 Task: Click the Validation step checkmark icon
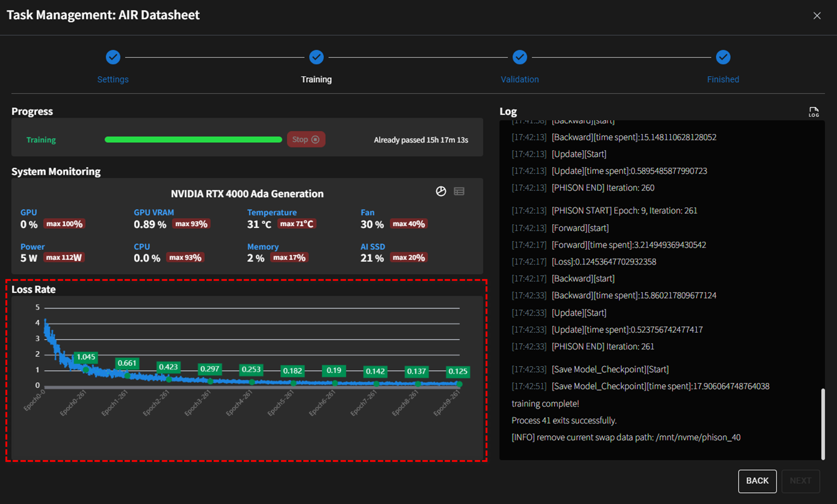[x=519, y=57]
